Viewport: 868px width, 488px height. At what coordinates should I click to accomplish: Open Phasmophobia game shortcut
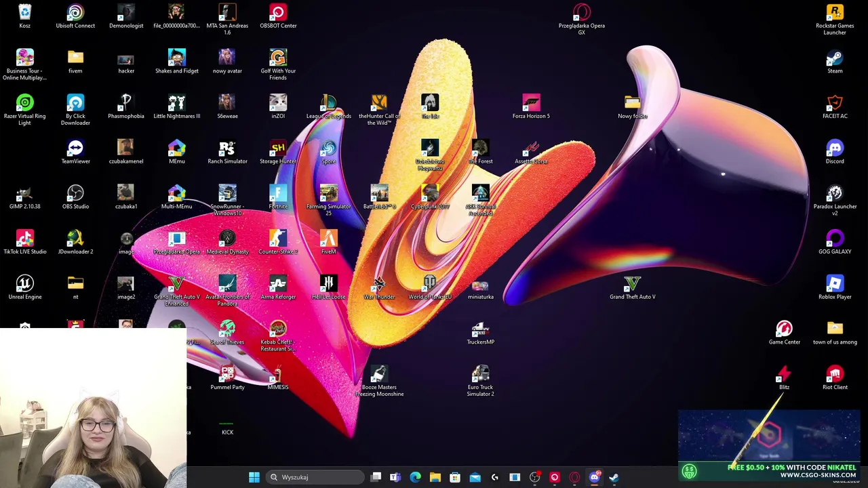pyautogui.click(x=126, y=107)
